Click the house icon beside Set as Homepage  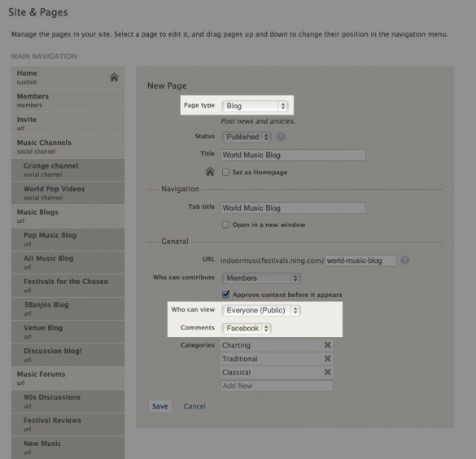pyautogui.click(x=210, y=172)
